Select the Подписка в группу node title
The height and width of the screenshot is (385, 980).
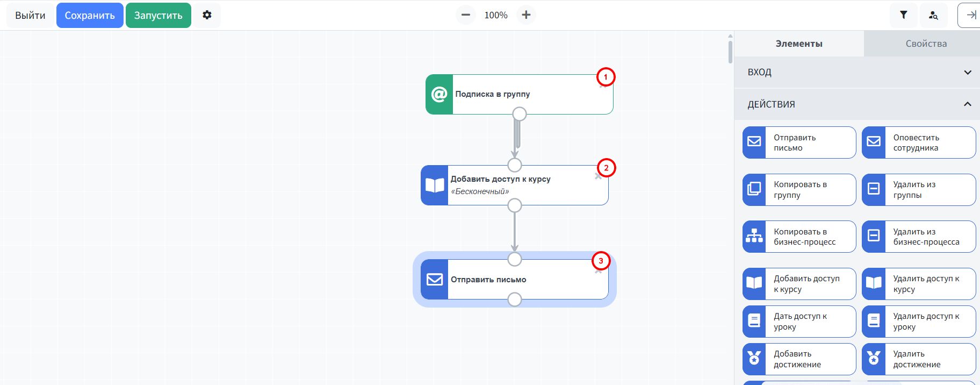click(x=493, y=94)
